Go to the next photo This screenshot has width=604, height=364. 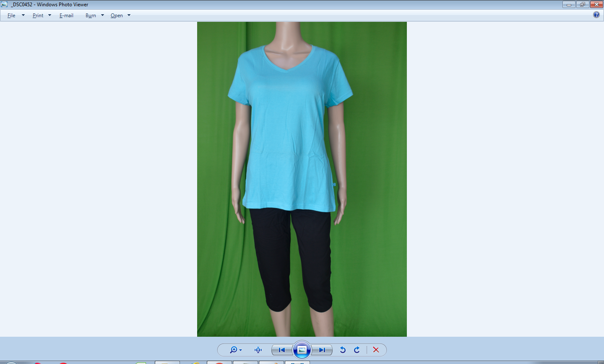[x=322, y=350]
